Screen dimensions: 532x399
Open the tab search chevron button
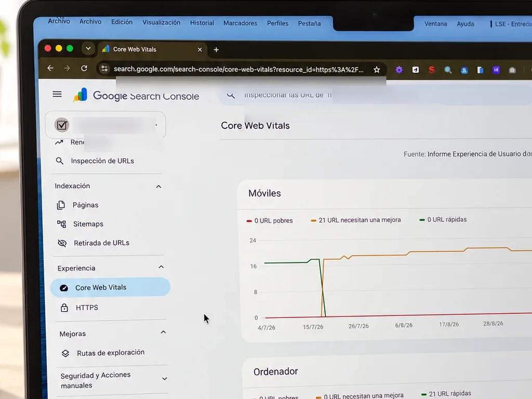tap(88, 48)
